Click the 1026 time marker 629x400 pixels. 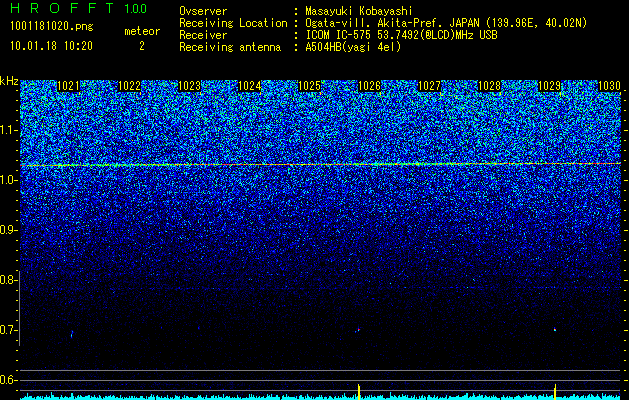click(x=369, y=86)
